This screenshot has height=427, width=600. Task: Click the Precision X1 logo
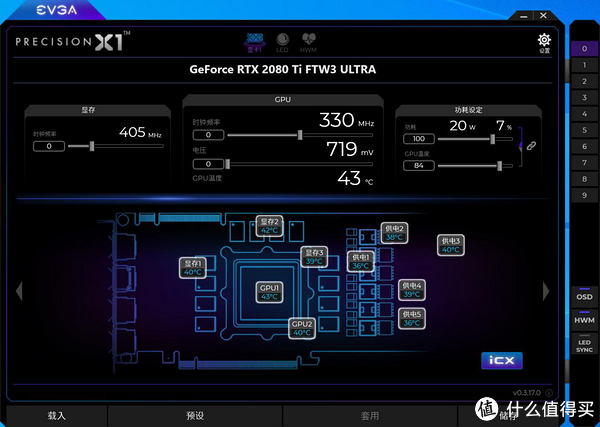(x=73, y=41)
